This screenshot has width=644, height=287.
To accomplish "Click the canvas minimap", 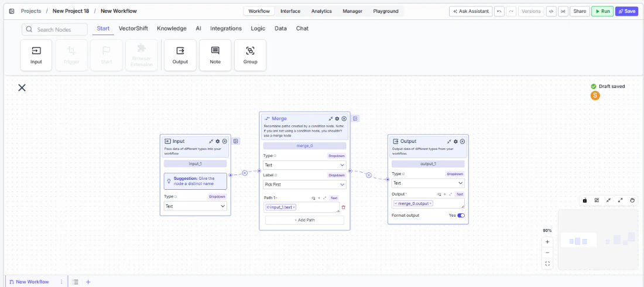I will click(598, 240).
